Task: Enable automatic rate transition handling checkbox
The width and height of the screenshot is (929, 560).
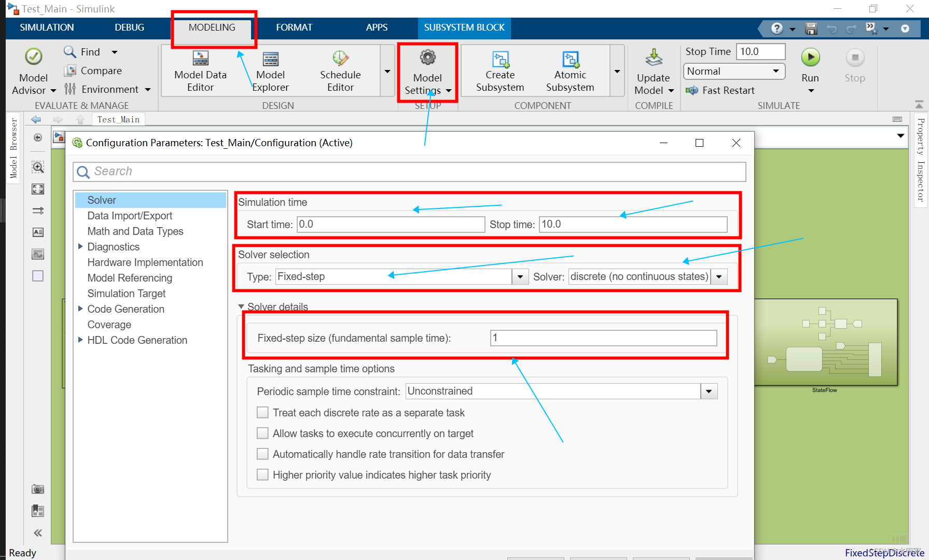Action: pyautogui.click(x=263, y=454)
